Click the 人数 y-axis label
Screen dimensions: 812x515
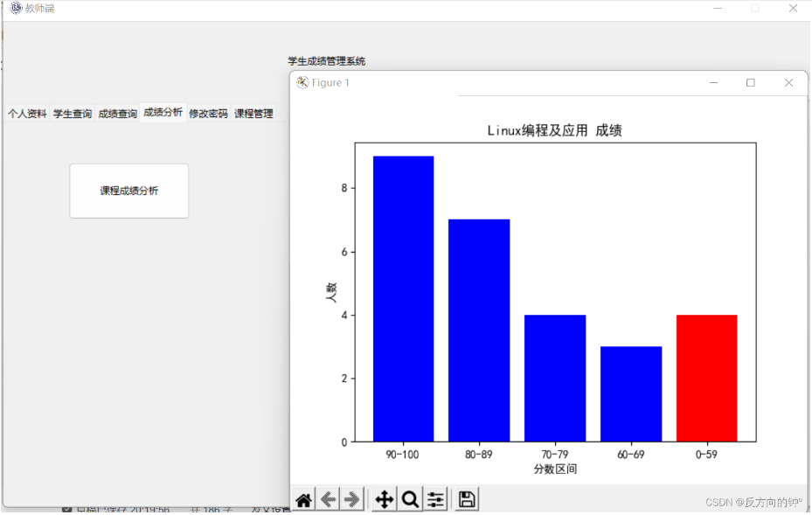[x=331, y=293]
